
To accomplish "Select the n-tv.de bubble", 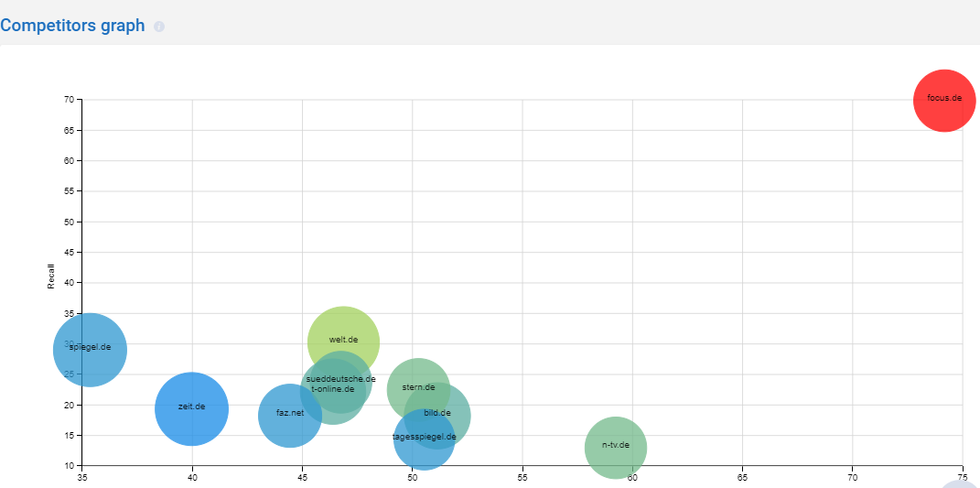I will tap(616, 448).
